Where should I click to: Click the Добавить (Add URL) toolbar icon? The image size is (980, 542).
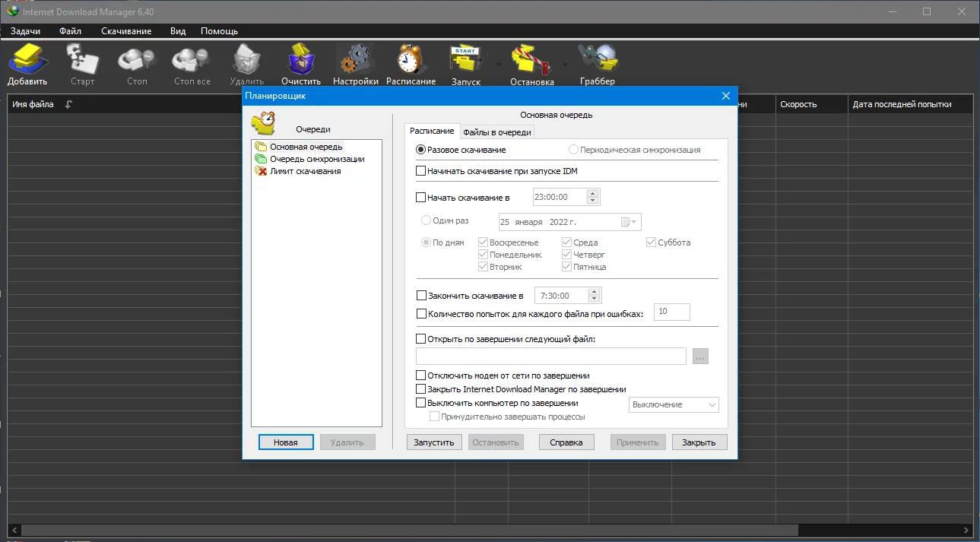click(27, 59)
